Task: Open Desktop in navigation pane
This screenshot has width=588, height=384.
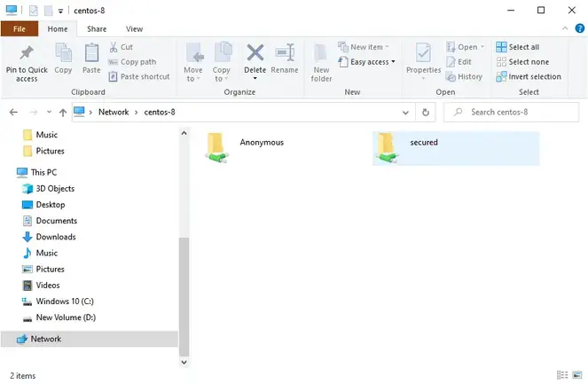Action: 43,205
